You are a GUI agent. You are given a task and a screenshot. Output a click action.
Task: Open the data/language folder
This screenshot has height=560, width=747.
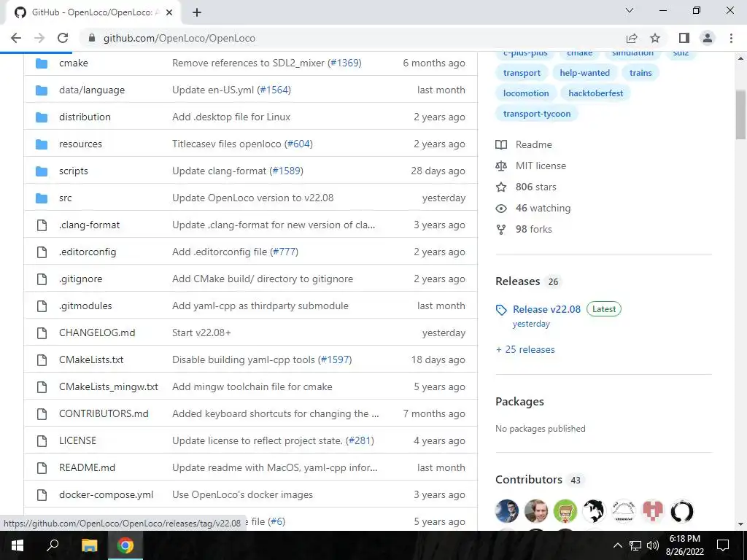(x=92, y=90)
